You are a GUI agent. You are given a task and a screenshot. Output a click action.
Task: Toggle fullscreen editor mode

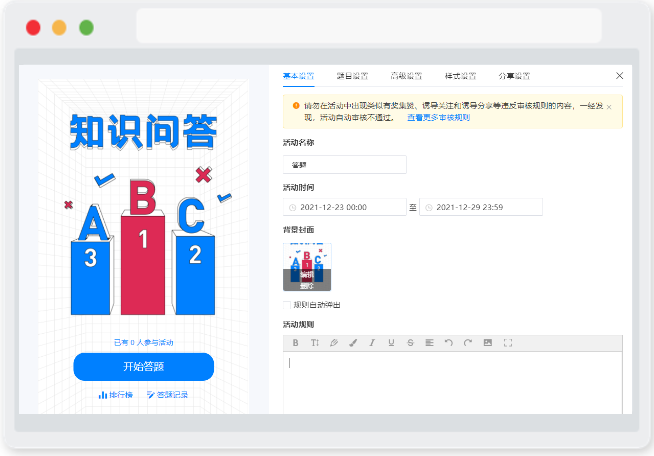point(508,343)
